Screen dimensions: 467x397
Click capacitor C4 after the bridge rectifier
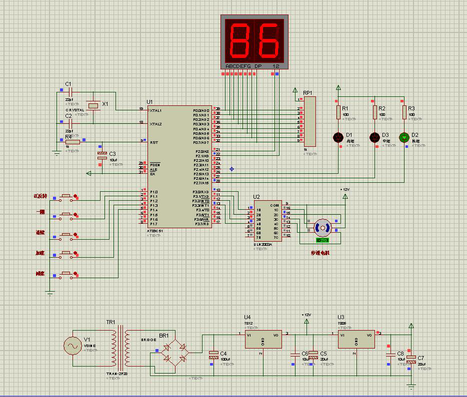[x=214, y=355]
